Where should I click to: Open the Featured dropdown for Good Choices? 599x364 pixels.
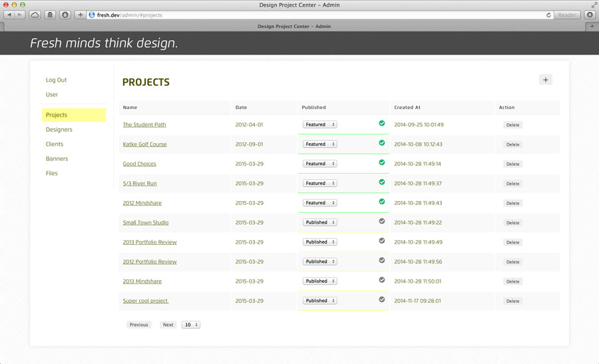(x=320, y=164)
